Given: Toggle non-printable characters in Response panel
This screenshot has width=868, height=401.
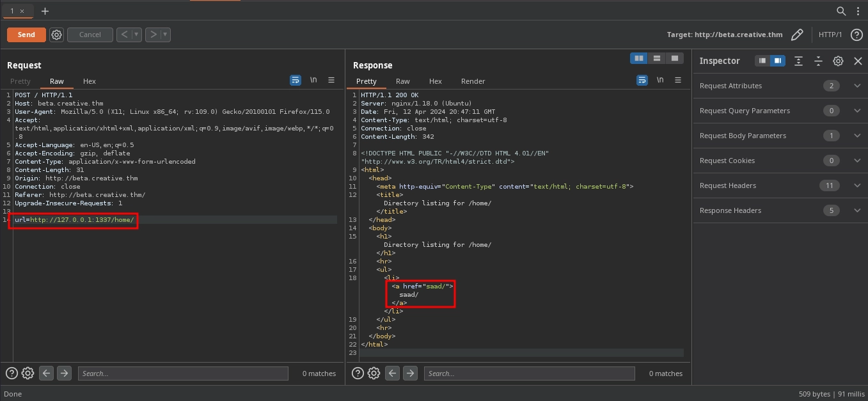Looking at the screenshot, I should [x=659, y=80].
